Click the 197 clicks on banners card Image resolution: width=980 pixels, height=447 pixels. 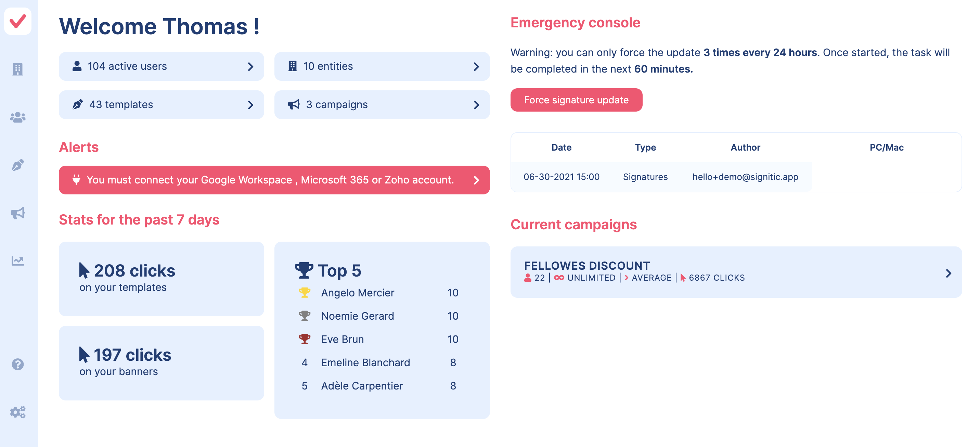[x=161, y=362]
